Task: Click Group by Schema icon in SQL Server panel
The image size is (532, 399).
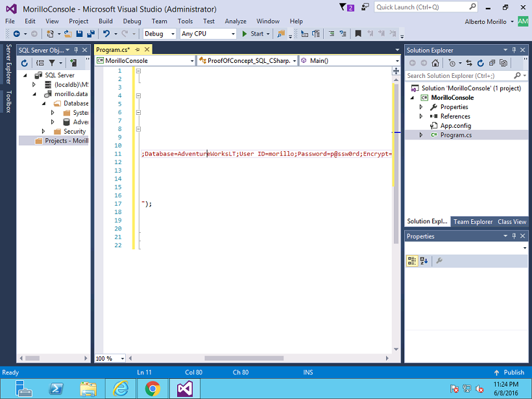Action: pos(40,63)
